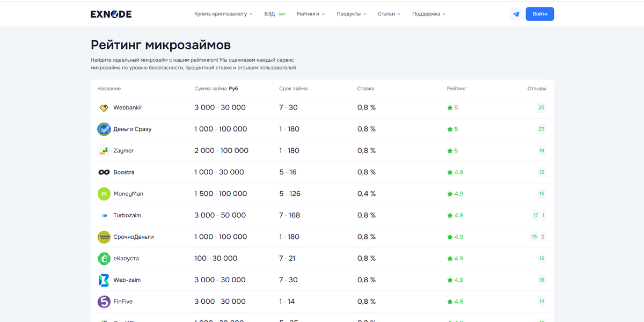The height and width of the screenshot is (322, 644).
Task: Open СрочноДеньги negative reviews badge
Action: tap(543, 237)
